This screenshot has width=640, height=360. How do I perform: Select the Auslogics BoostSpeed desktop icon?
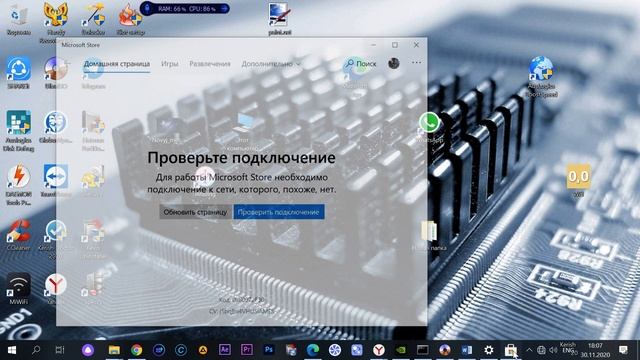tap(541, 76)
